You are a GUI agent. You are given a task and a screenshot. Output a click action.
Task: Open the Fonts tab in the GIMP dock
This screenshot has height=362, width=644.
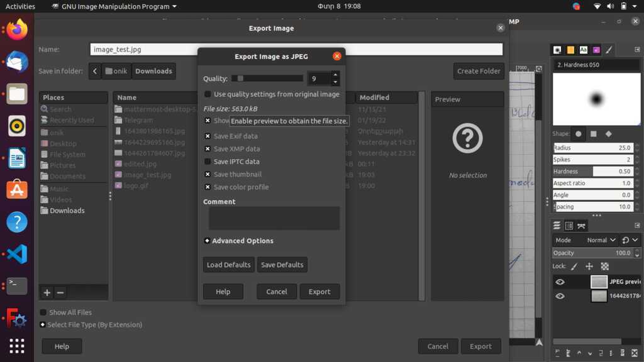pos(583,50)
